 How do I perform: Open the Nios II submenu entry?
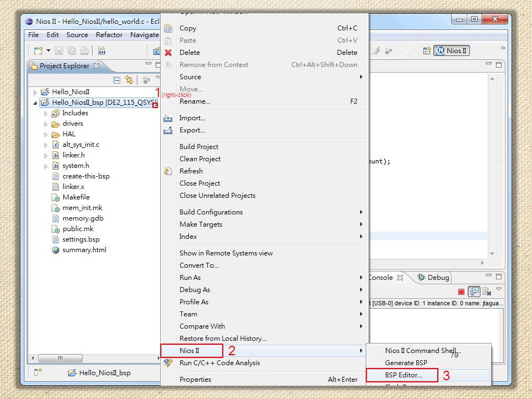(x=265, y=351)
